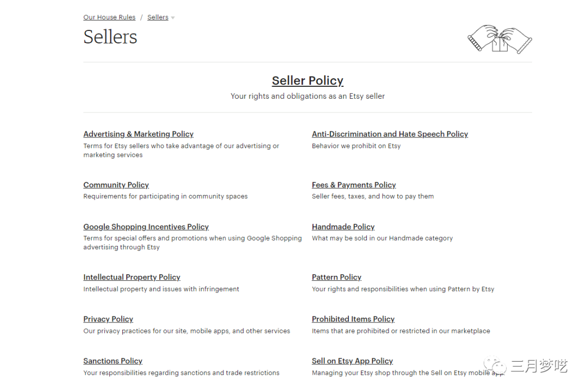Read the Intellectual Property Policy

(132, 277)
